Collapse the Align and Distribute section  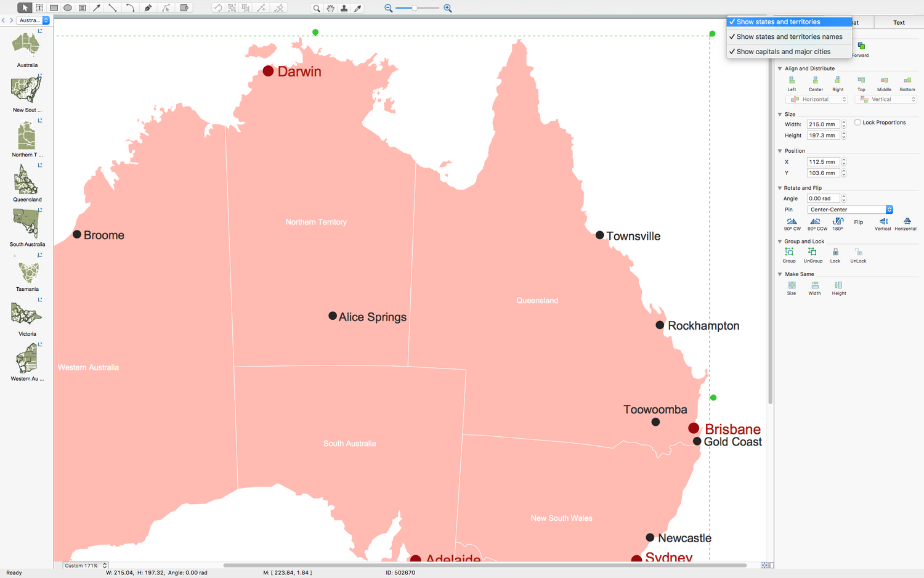pyautogui.click(x=780, y=68)
